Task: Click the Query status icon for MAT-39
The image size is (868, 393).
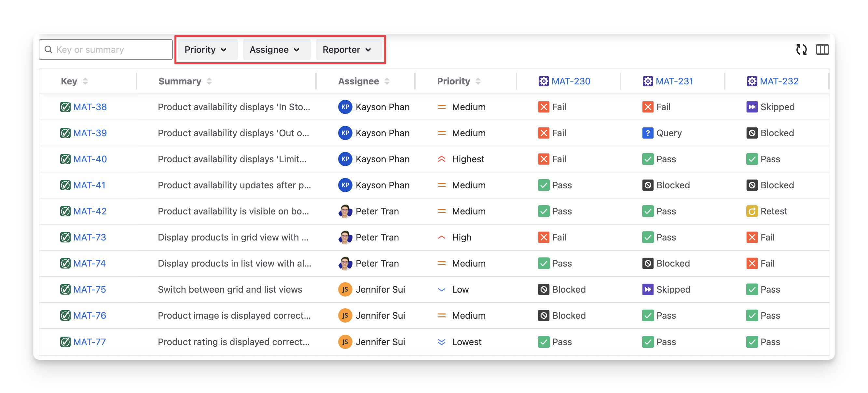Action: click(x=647, y=133)
